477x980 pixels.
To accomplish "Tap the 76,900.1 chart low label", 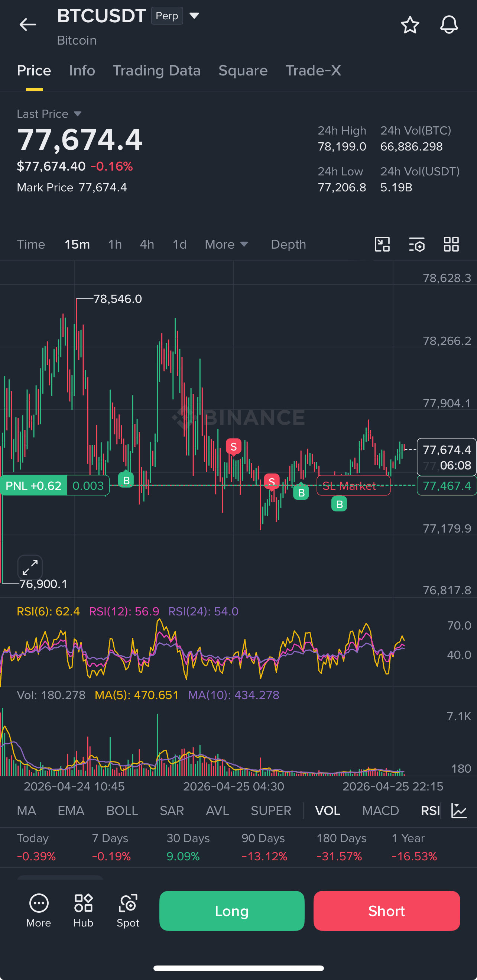I will click(43, 584).
